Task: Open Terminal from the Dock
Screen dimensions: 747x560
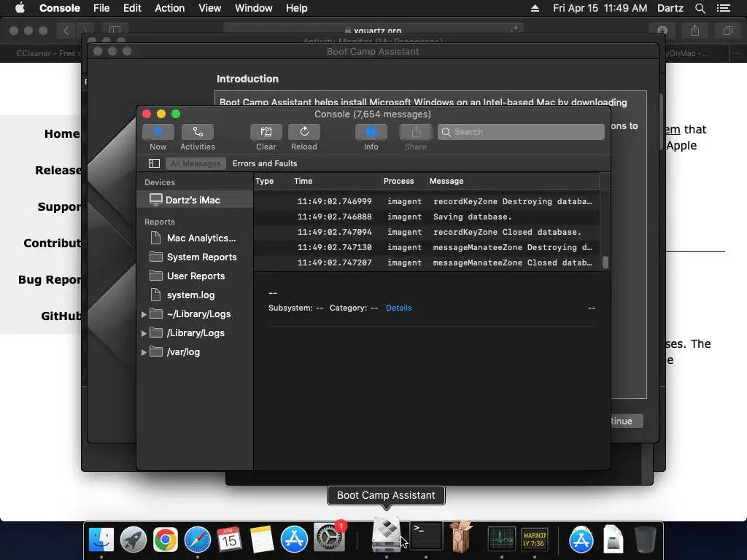Action: (426, 537)
